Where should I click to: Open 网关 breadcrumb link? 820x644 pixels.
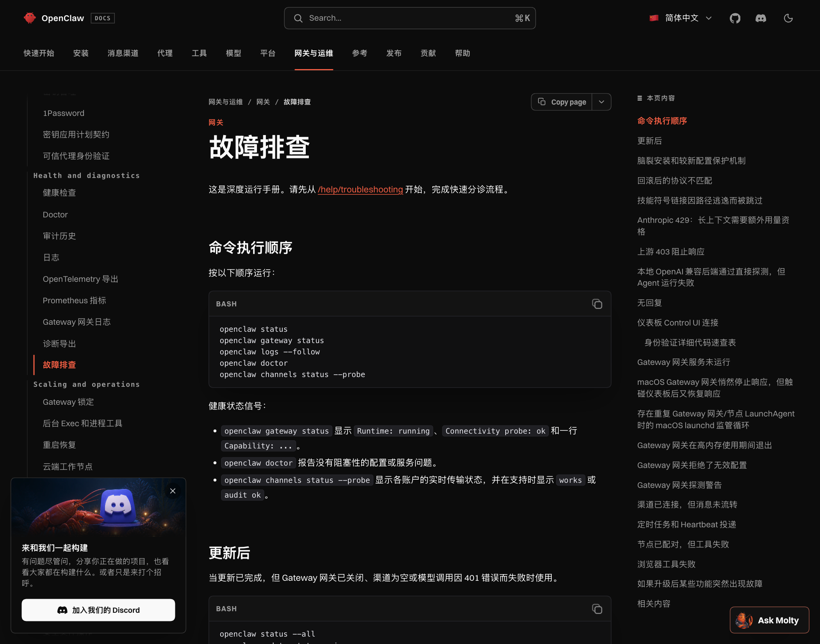pos(263,102)
